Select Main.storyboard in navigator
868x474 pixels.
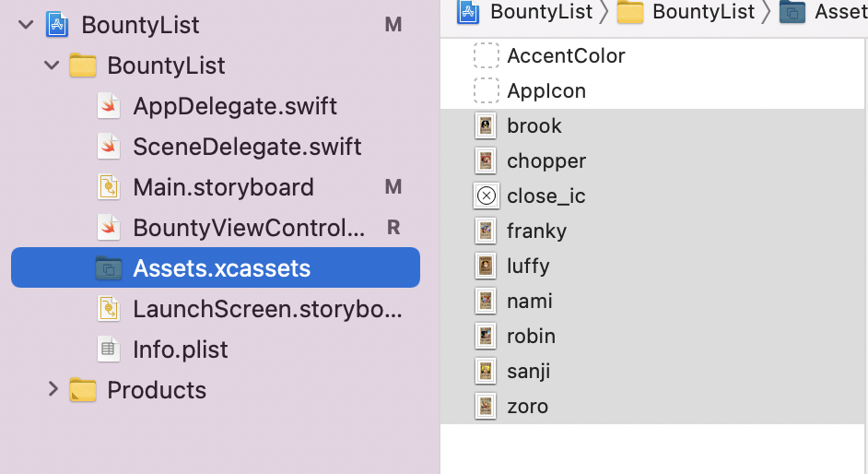coord(223,187)
